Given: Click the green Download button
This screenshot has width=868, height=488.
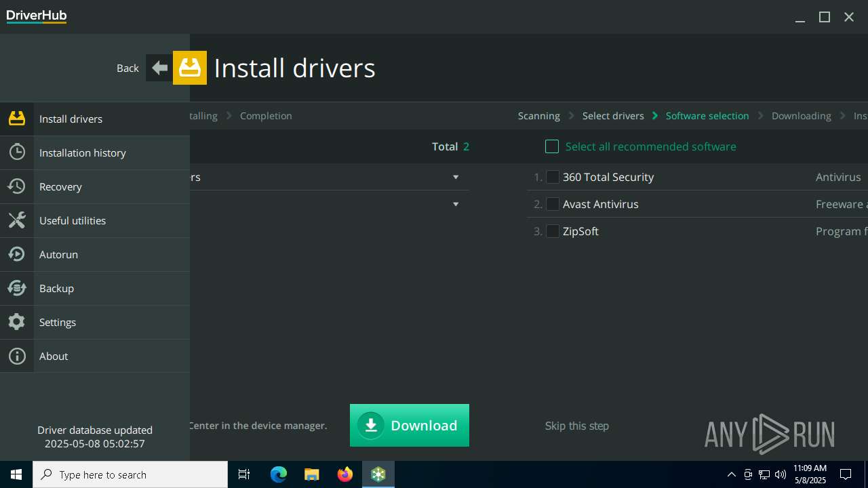Looking at the screenshot, I should [x=410, y=425].
